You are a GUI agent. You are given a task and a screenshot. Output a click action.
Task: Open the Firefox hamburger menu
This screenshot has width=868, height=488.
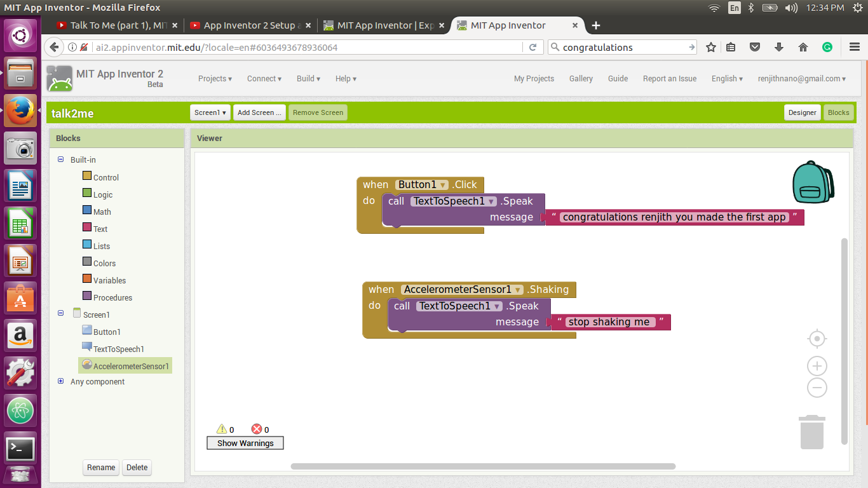coord(854,47)
